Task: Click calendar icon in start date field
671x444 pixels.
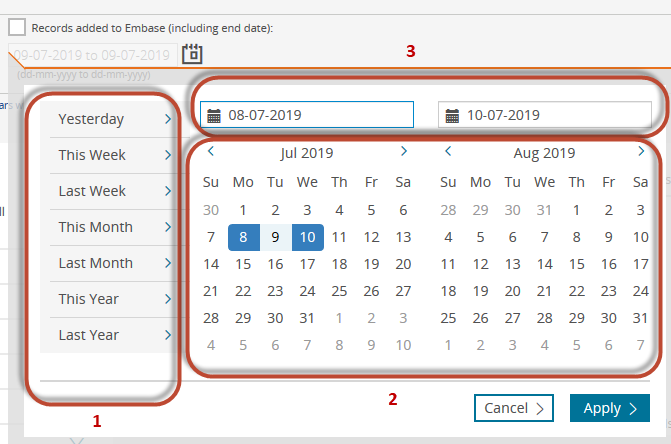Action: pos(214,116)
